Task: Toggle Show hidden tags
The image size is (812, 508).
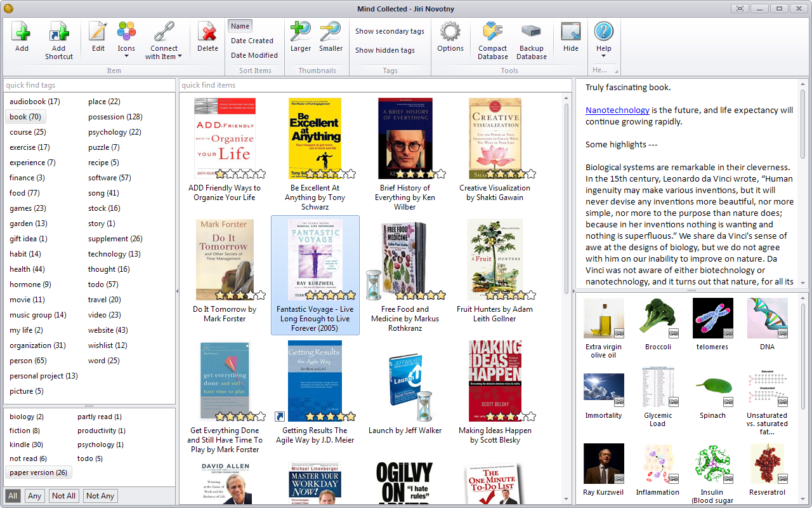Action: [x=385, y=50]
